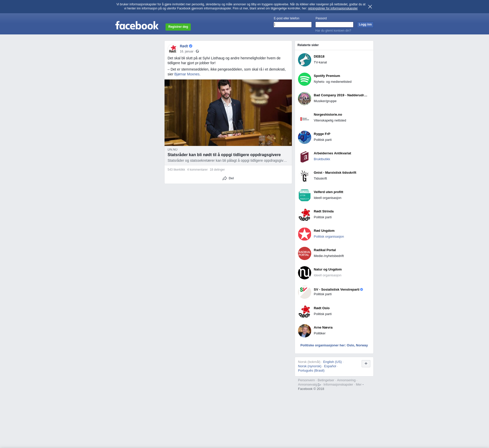
Task: Click Radikal Portal page name
Action: pyautogui.click(x=325, y=250)
